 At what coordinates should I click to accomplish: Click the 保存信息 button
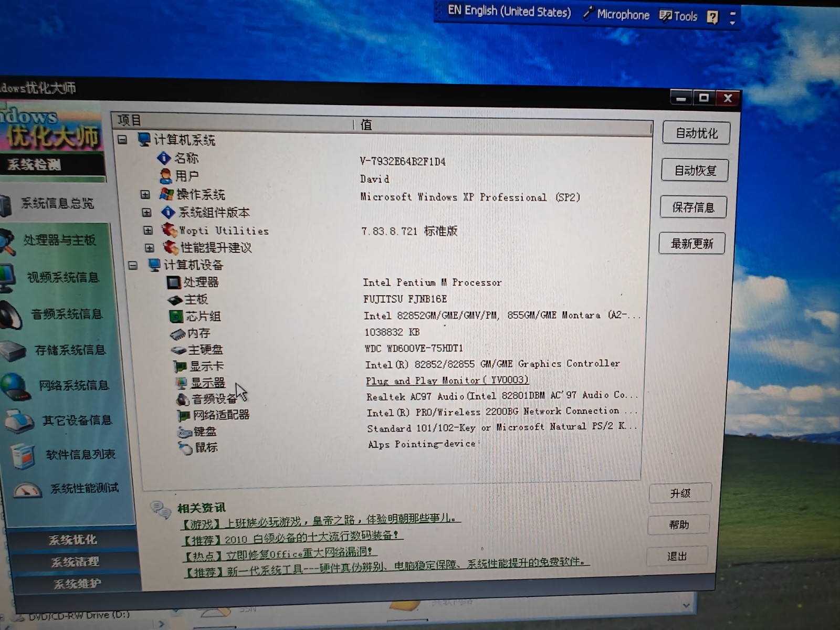tap(694, 207)
